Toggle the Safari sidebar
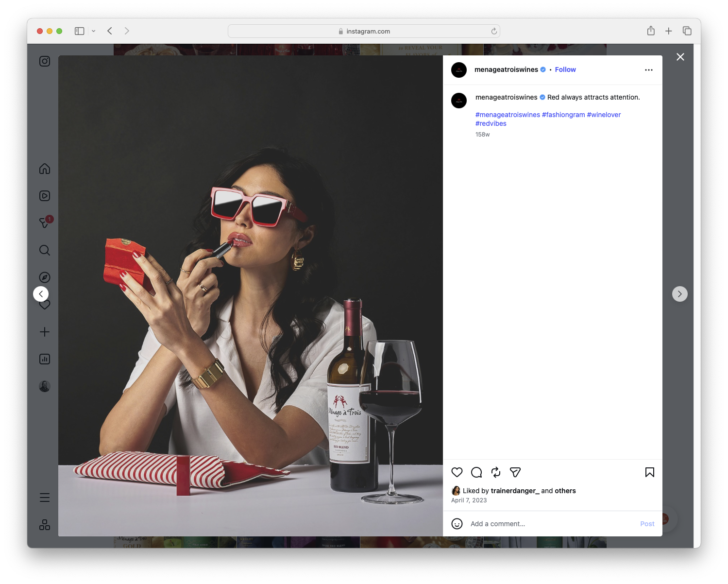Image resolution: width=728 pixels, height=584 pixels. (79, 31)
